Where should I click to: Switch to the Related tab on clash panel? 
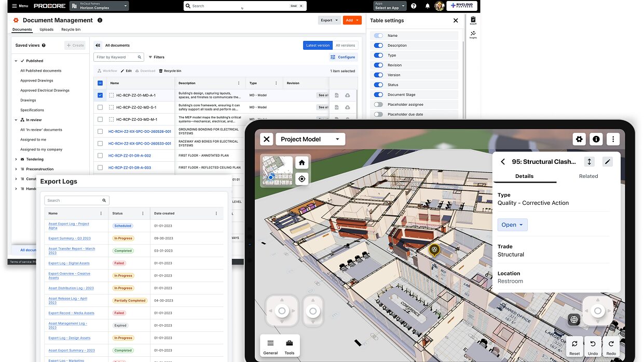point(588,176)
